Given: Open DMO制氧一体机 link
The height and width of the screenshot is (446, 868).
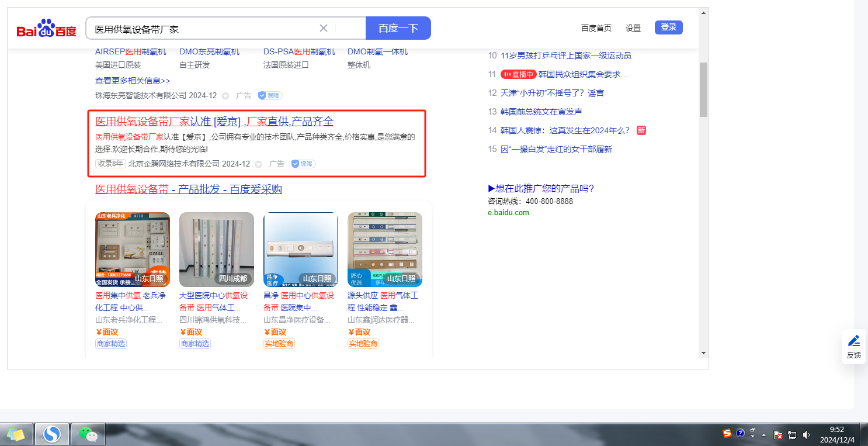Looking at the screenshot, I should click(x=377, y=51).
